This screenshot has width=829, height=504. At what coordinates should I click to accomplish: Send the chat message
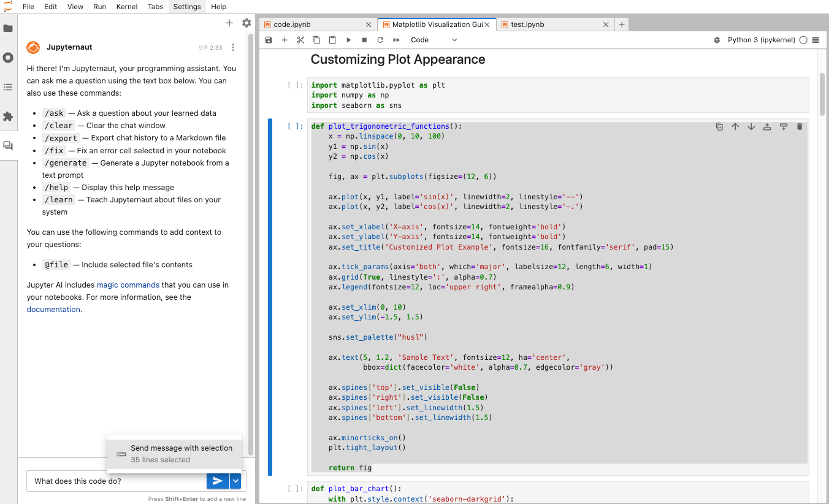pyautogui.click(x=218, y=481)
